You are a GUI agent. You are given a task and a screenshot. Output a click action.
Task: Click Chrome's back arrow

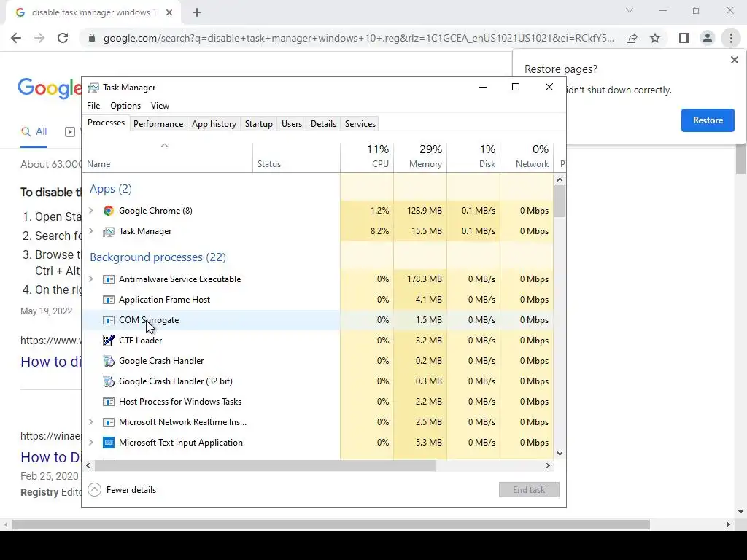click(16, 38)
